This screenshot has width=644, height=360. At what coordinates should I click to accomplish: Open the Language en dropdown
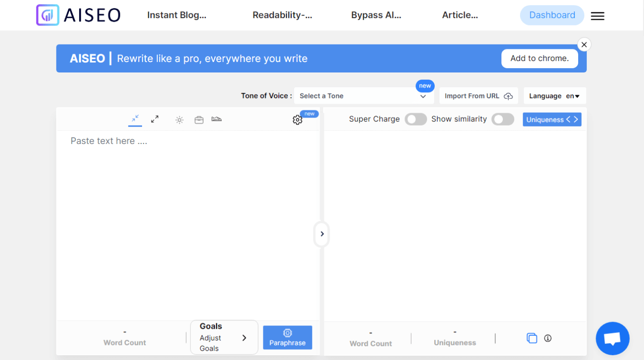555,96
